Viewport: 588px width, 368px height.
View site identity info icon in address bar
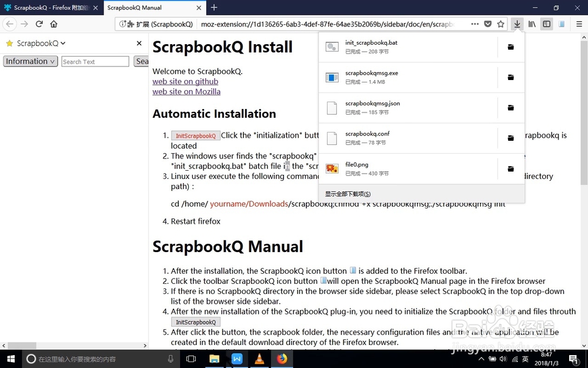(x=122, y=24)
